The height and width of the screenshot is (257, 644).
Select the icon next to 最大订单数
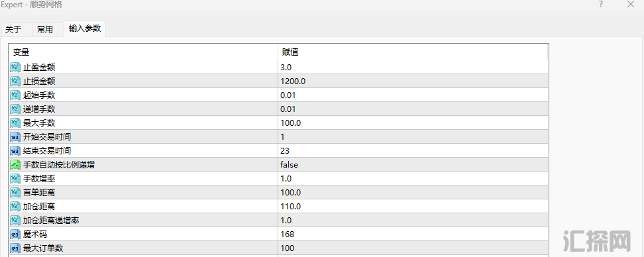pos(15,248)
